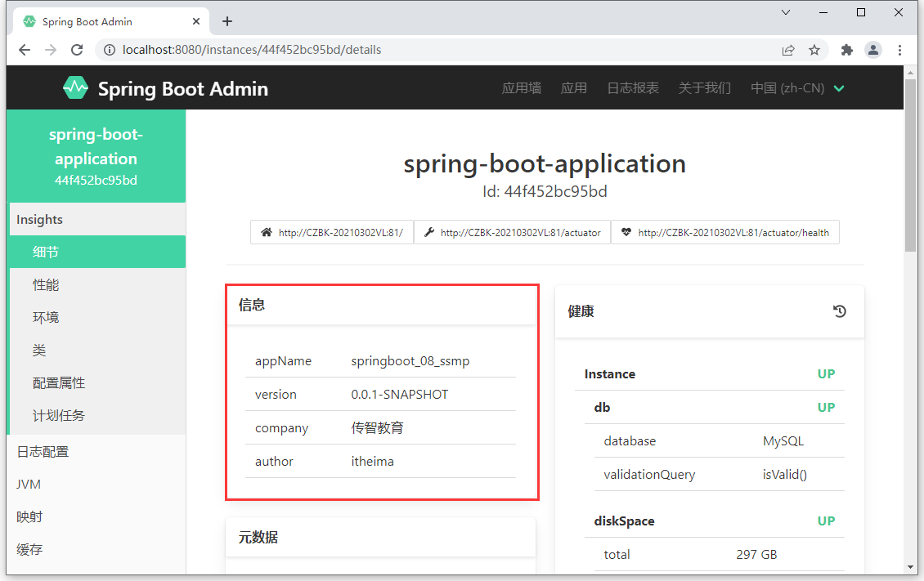Viewport: 924px width, 581px height.
Task: Click the health history clock icon
Action: tap(839, 311)
